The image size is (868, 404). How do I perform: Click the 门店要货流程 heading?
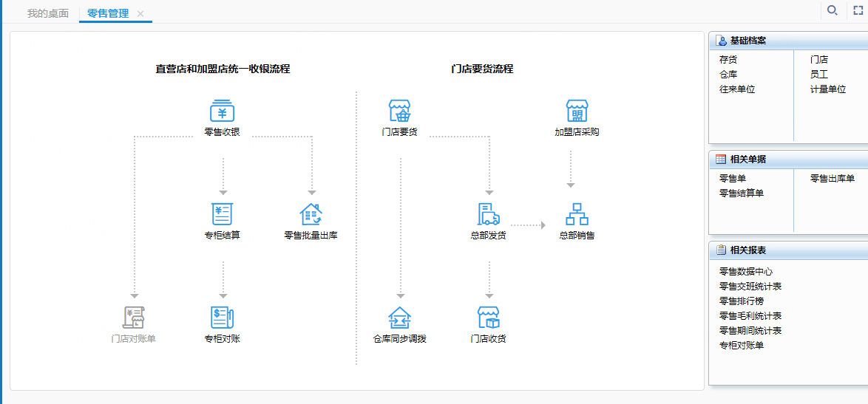coord(482,69)
